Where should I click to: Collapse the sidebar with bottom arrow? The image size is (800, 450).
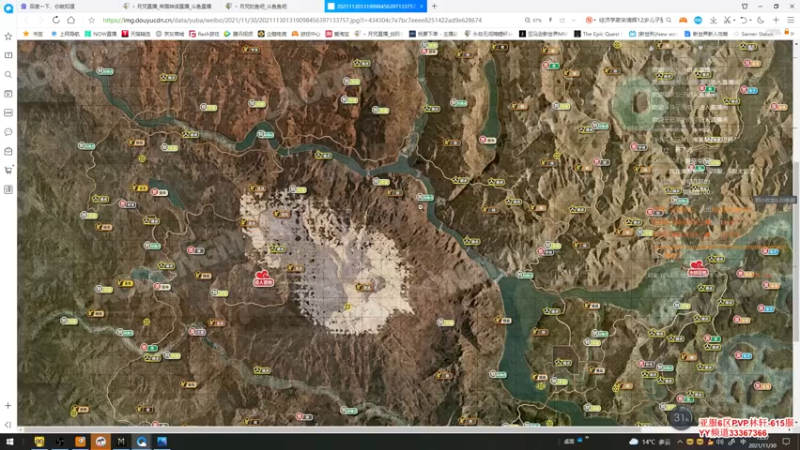point(8,424)
